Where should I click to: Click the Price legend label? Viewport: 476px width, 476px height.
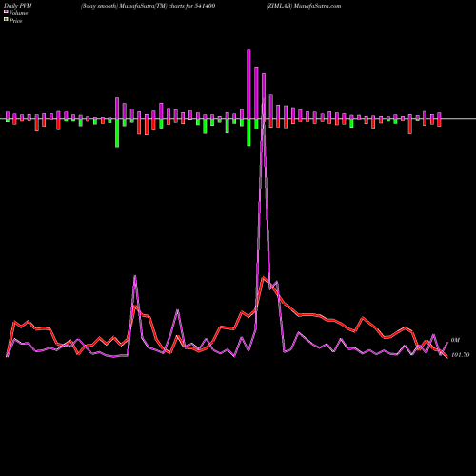pyautogui.click(x=15, y=21)
